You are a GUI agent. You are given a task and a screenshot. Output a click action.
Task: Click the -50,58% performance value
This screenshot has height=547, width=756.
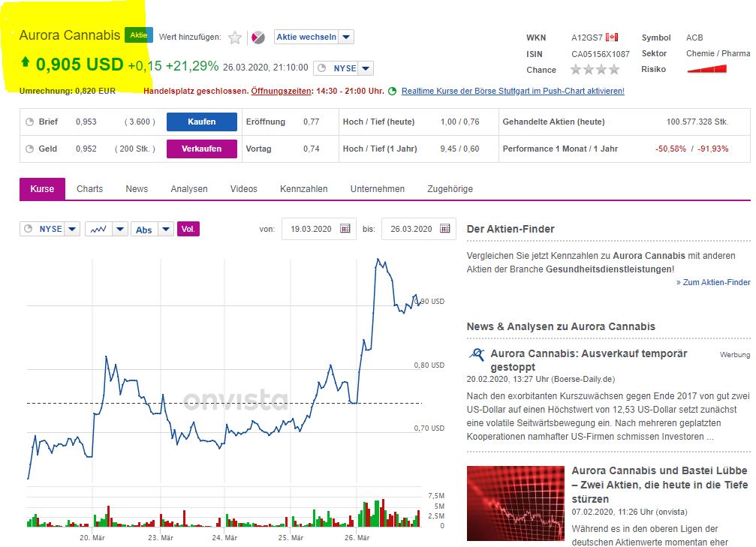(x=670, y=149)
